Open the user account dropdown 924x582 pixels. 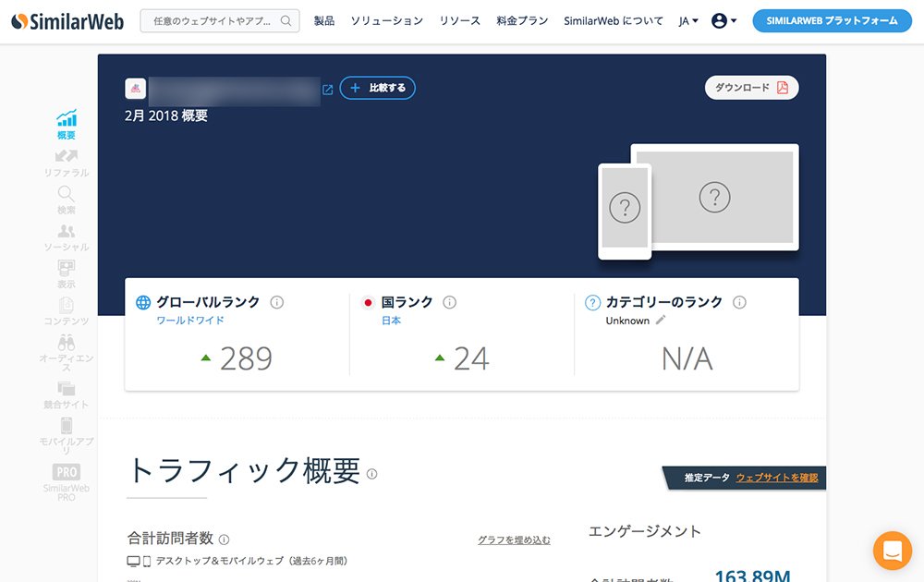(723, 21)
